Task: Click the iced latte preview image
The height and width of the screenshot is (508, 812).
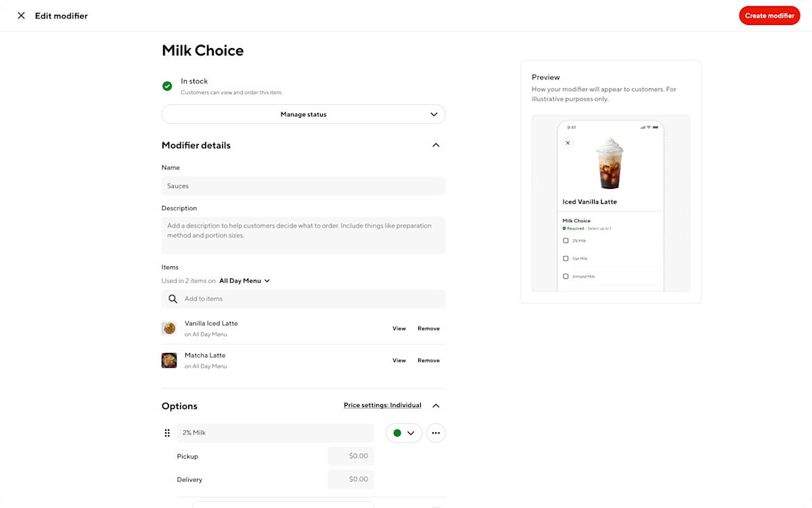Action: (610, 163)
